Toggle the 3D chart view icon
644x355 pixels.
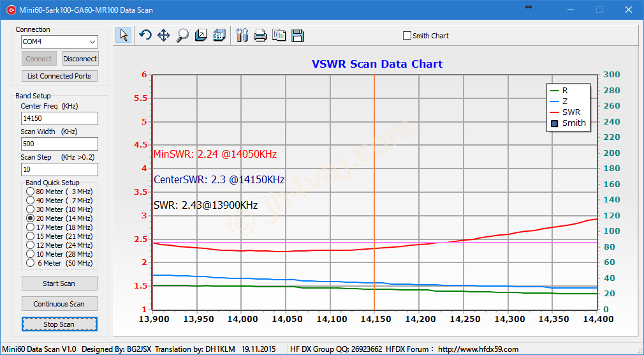pos(219,35)
